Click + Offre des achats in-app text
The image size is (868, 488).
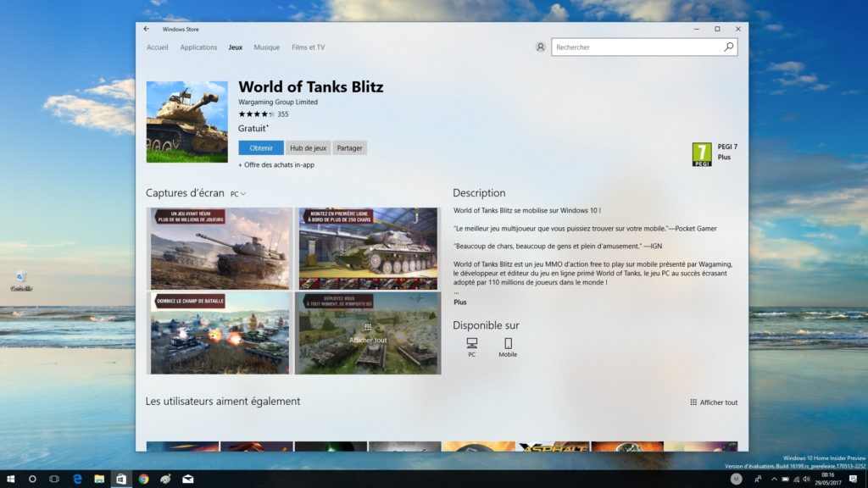coord(276,165)
